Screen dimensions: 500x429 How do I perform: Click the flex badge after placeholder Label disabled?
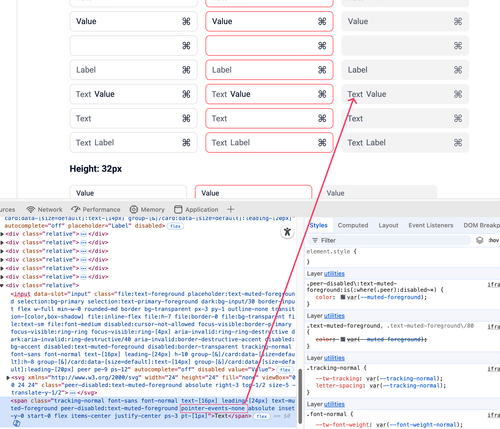[175, 226]
